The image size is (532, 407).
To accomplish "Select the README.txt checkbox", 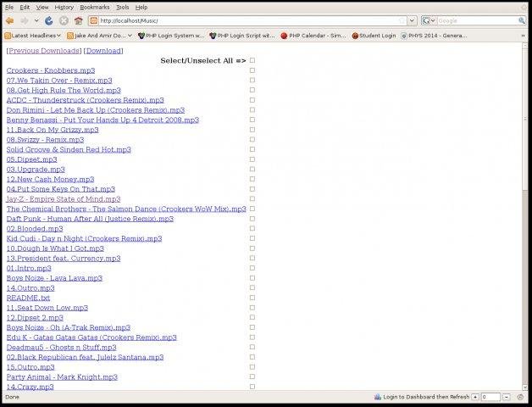I will [x=252, y=298].
